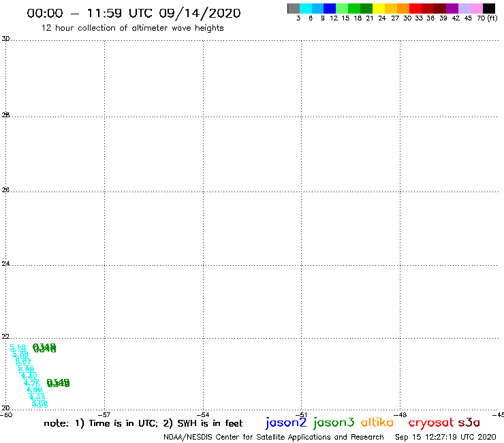Click the longitude label '-57'
Viewport: 504px width, 443px height.
(x=104, y=415)
